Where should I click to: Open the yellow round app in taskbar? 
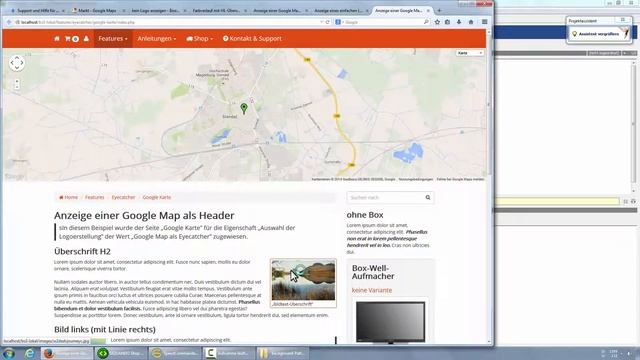[175, 353]
